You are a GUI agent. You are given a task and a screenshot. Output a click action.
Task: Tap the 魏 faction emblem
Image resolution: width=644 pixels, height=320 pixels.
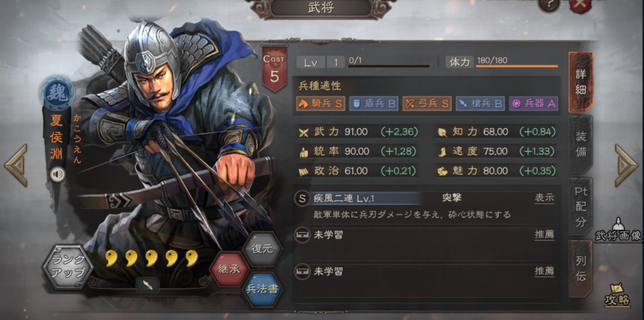click(x=57, y=93)
